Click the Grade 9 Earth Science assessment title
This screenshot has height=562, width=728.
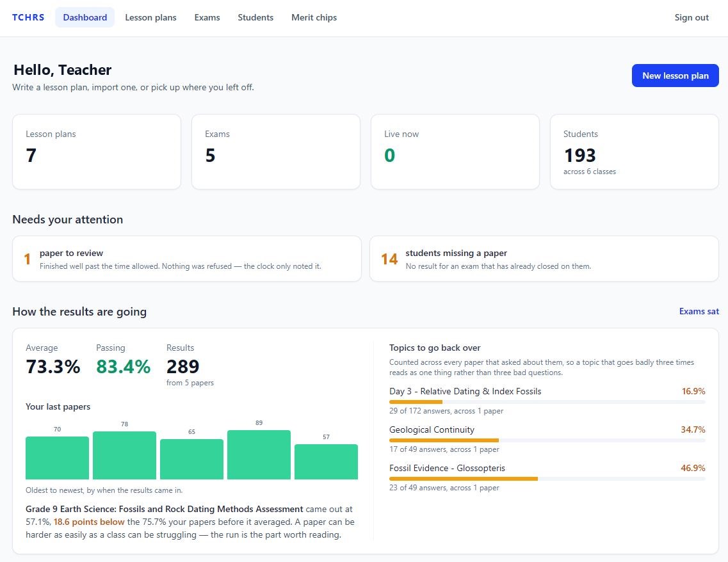pyautogui.click(x=165, y=509)
